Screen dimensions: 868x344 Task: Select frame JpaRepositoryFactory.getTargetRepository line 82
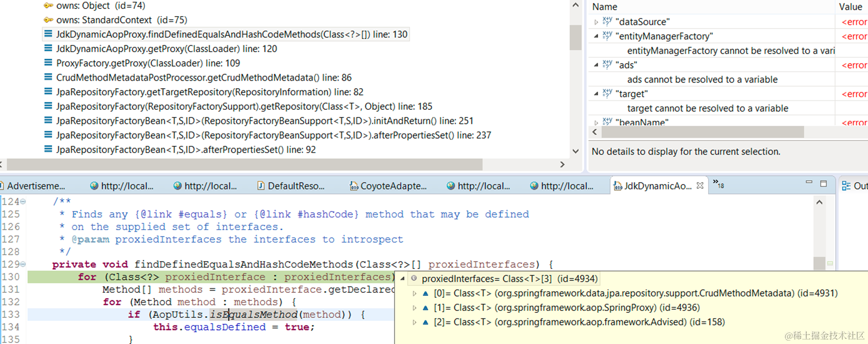click(x=210, y=92)
